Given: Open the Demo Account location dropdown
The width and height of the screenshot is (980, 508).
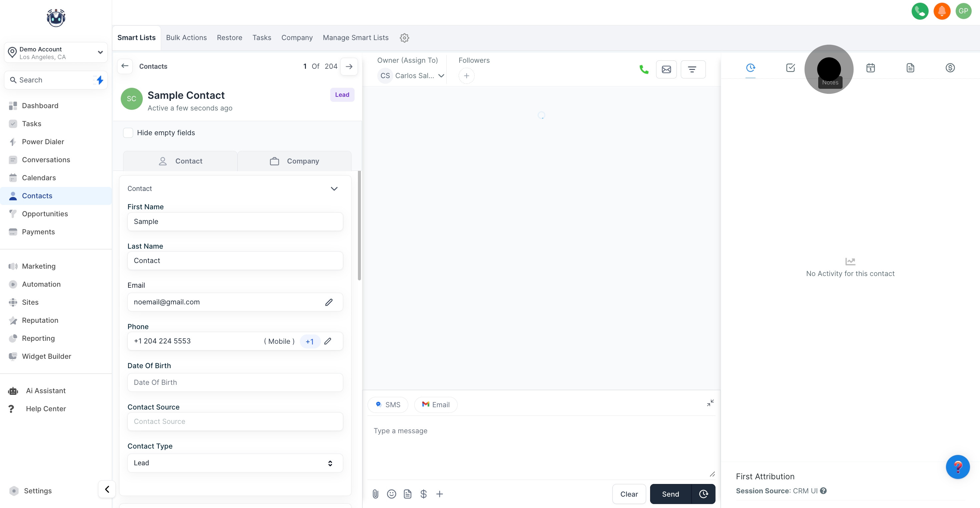Looking at the screenshot, I should tap(56, 52).
